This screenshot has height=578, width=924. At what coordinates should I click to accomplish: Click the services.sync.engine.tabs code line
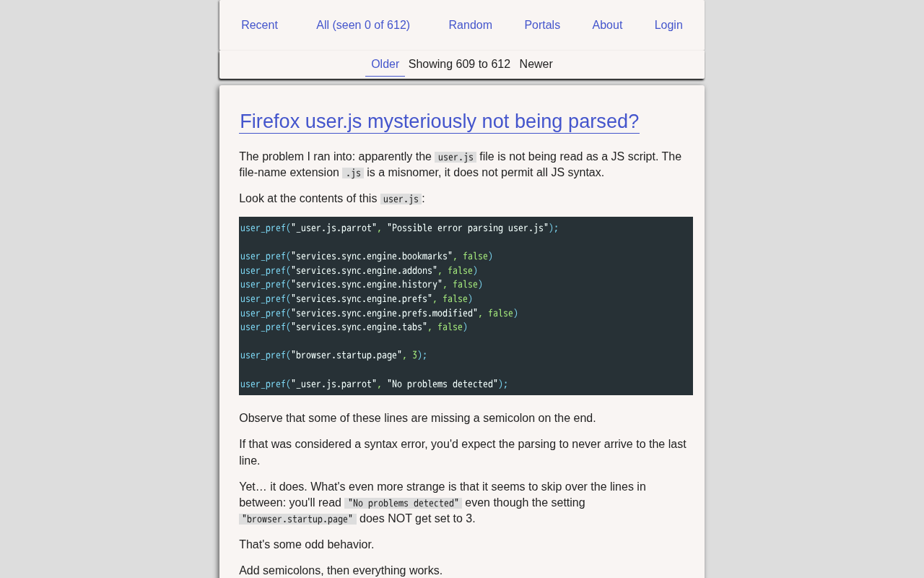point(354,327)
